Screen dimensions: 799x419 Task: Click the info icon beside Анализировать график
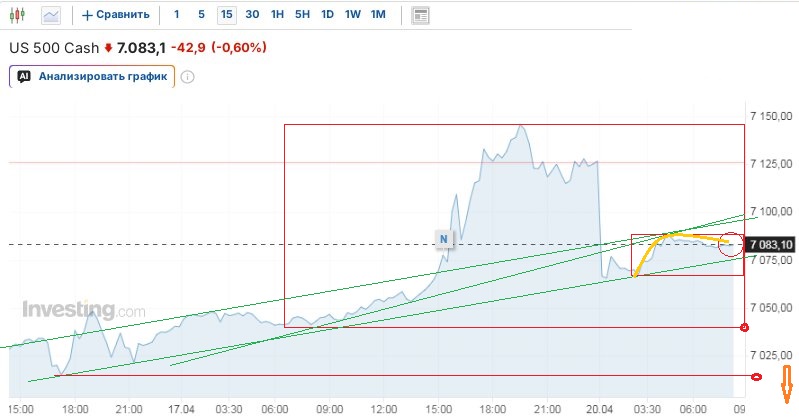[x=187, y=76]
